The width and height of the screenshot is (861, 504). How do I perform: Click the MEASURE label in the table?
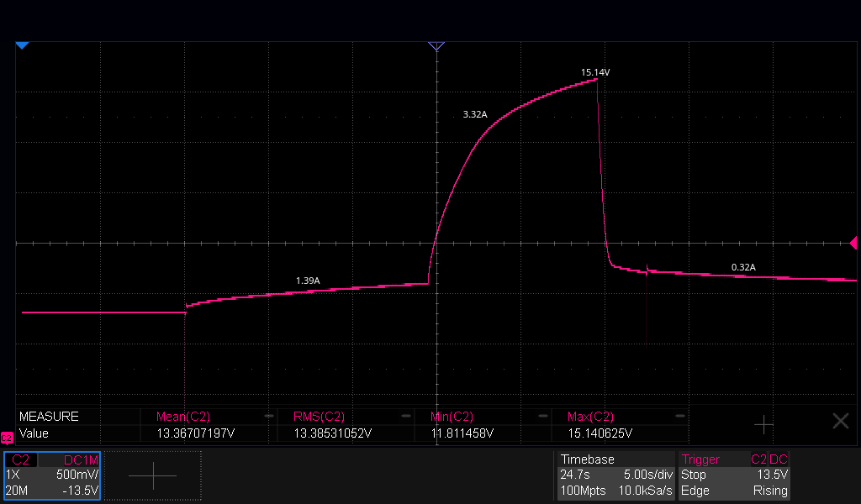click(49, 417)
